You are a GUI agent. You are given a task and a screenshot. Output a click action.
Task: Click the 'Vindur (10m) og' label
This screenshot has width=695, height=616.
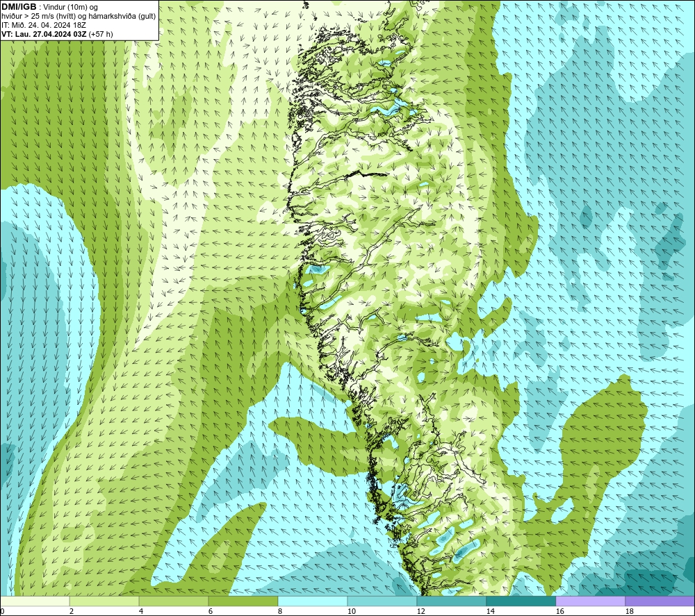point(70,8)
